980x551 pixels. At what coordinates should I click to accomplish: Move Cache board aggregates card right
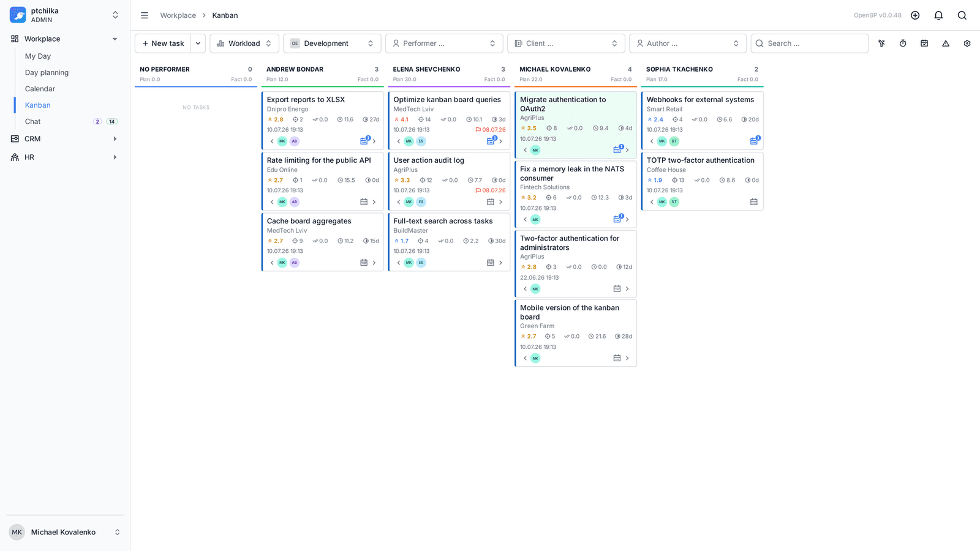pyautogui.click(x=374, y=263)
